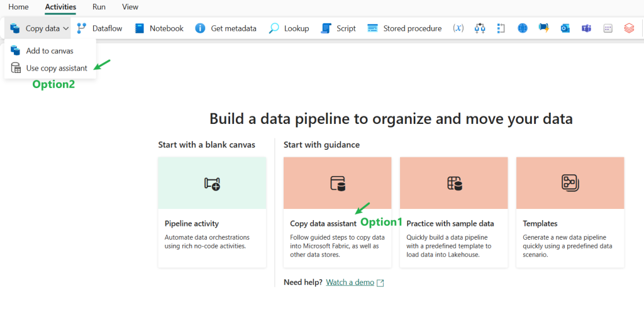Click the 'Generate a new data pipeline' description

tap(568, 246)
